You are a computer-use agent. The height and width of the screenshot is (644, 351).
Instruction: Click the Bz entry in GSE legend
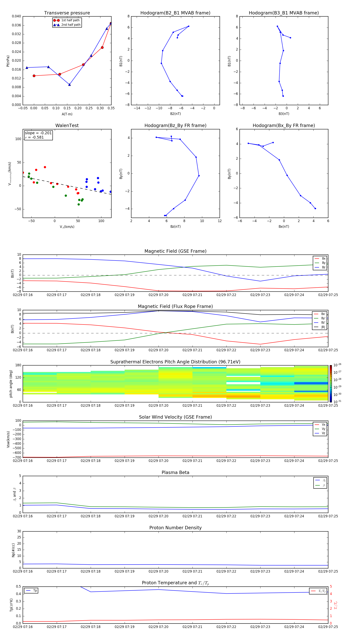click(320, 267)
